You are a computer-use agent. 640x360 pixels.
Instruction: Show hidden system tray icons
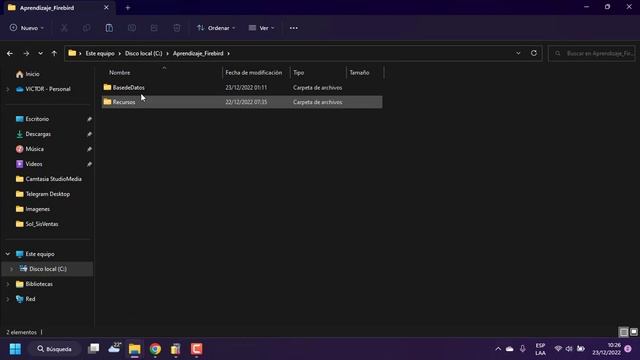tap(498, 349)
